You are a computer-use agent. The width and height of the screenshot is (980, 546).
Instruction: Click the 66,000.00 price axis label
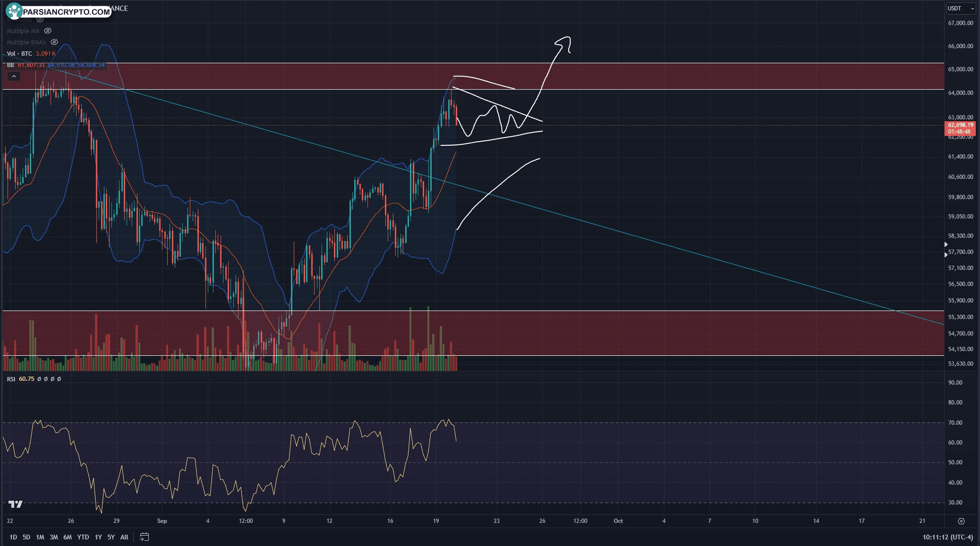[961, 46]
